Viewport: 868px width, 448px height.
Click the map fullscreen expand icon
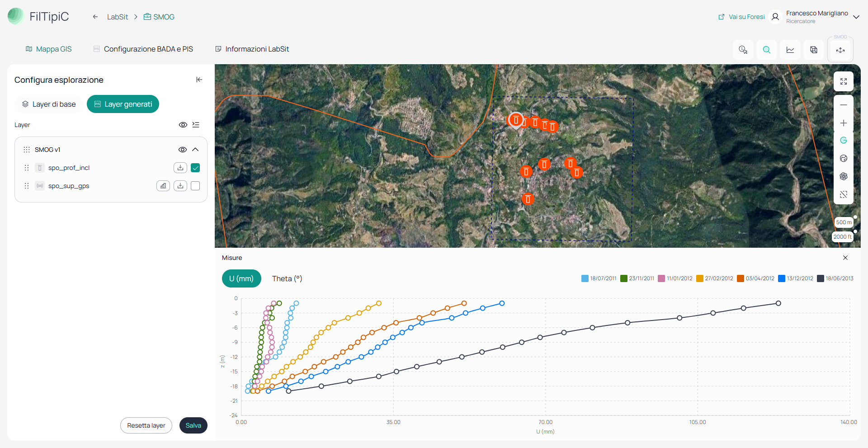844,81
